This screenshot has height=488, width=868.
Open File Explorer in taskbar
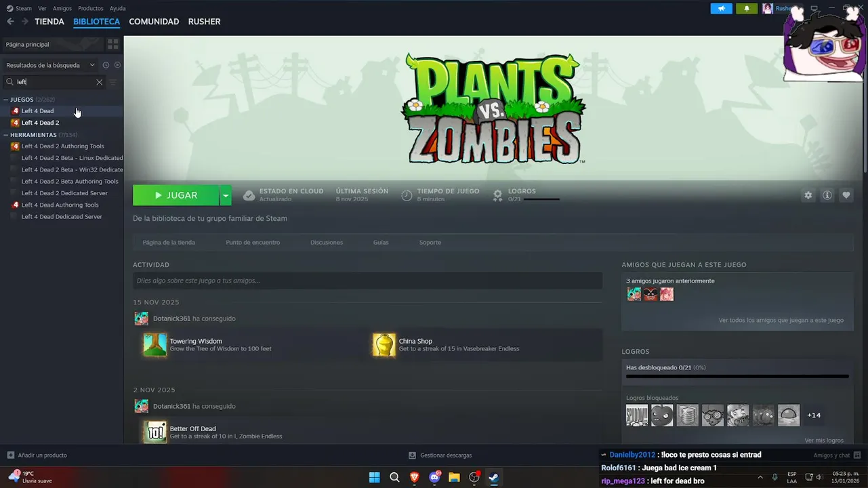point(454,477)
